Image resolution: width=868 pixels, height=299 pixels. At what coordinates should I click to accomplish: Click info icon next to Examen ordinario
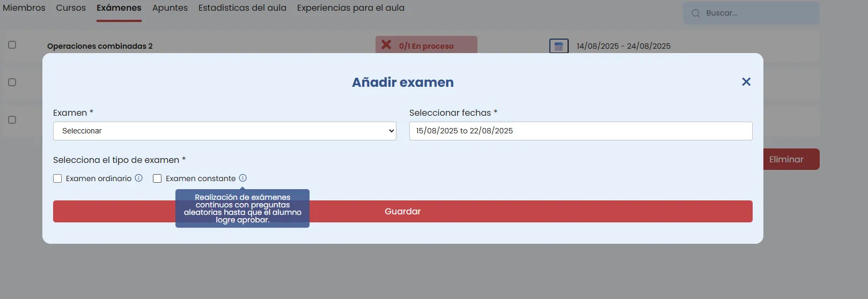(138, 178)
